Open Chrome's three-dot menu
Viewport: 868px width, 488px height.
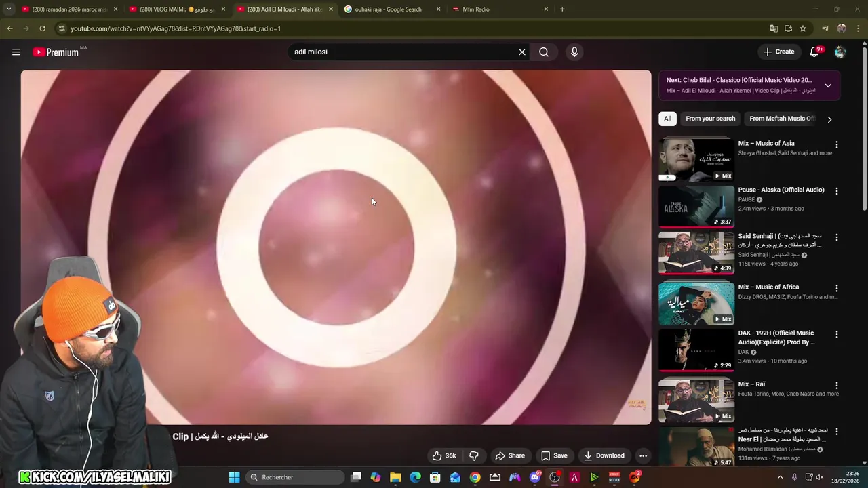(859, 28)
